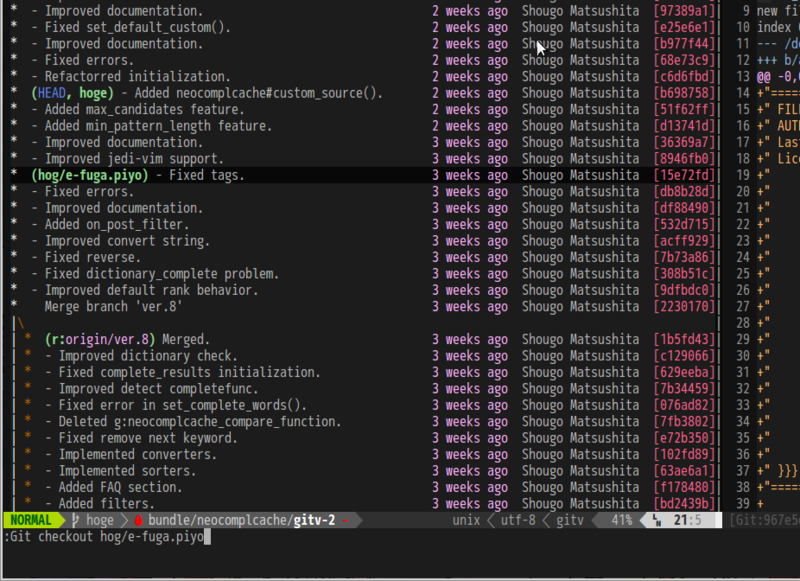Click the :Git checkout hog/e-fuga.piyo command line
Image resolution: width=800 pixels, height=581 pixels.
pos(104,537)
